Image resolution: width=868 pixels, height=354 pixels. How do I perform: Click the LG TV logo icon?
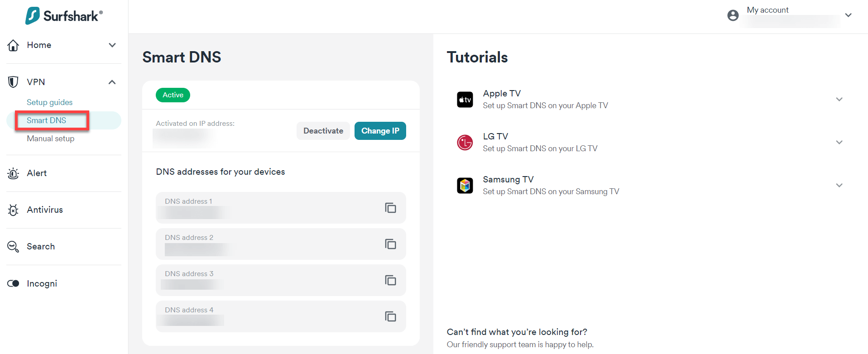[465, 143]
